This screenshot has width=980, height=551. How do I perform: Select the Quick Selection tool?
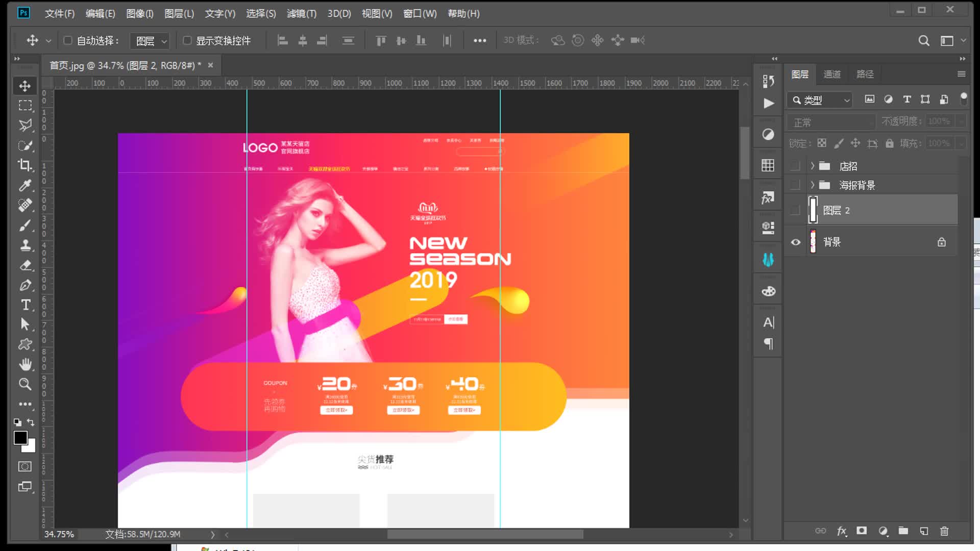(24, 145)
